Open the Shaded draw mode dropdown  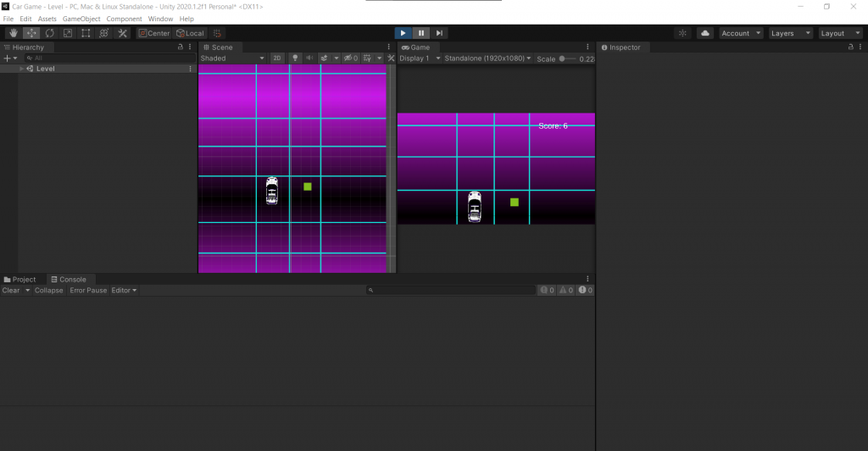click(231, 58)
